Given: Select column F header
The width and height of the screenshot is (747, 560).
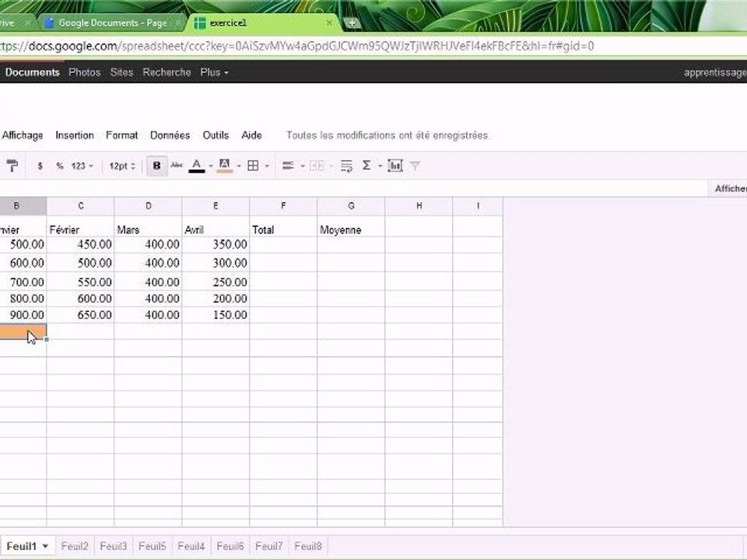Looking at the screenshot, I should 283,205.
